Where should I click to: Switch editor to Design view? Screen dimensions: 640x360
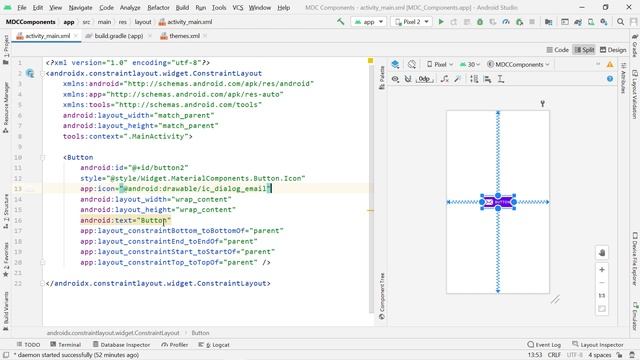coord(613,50)
